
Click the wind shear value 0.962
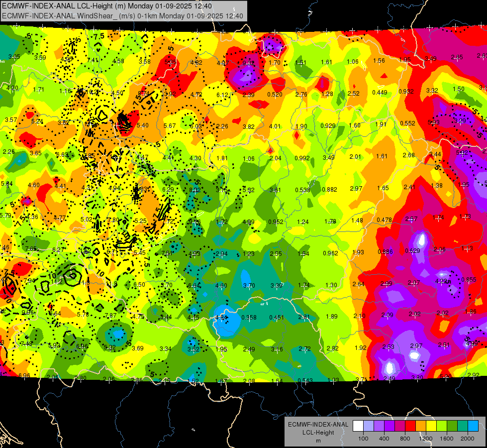(x=330, y=253)
